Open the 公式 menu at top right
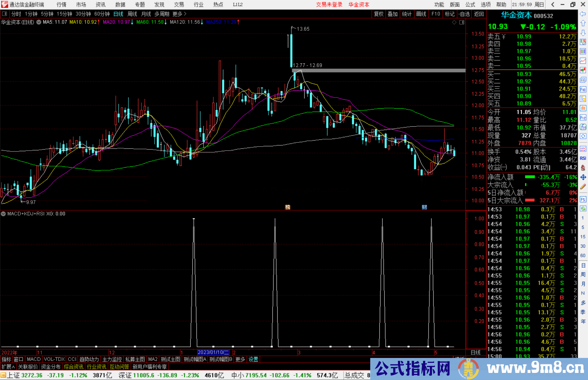Screen dimensions: 588x380 tap(470, 5)
